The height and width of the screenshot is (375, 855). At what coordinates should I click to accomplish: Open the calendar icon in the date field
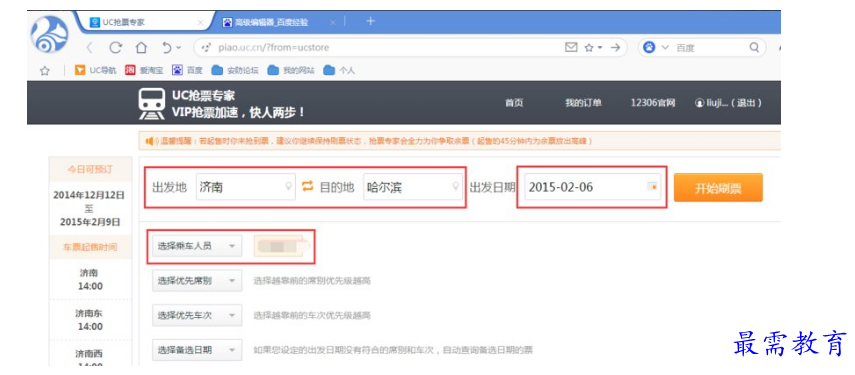[x=652, y=187]
